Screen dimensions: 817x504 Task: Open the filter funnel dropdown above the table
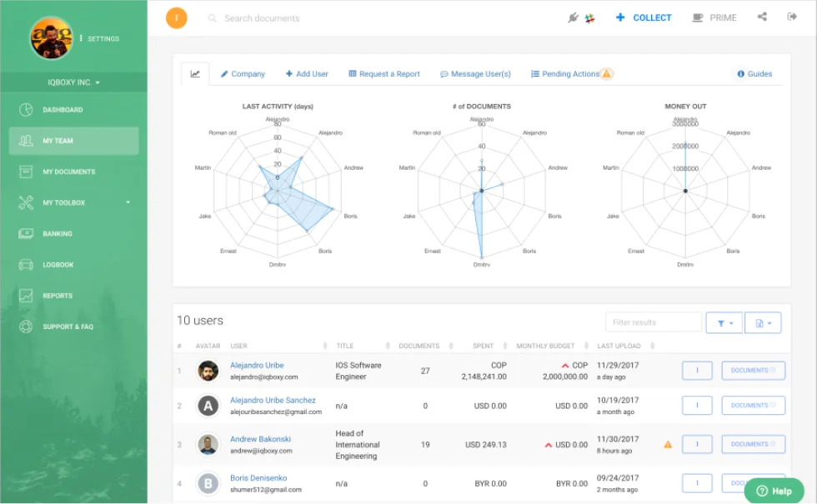pos(724,322)
